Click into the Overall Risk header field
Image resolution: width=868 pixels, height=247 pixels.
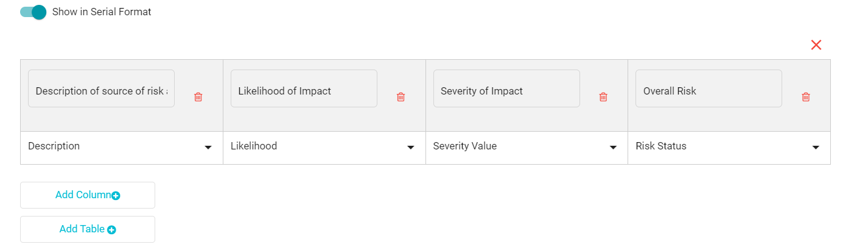coord(709,88)
